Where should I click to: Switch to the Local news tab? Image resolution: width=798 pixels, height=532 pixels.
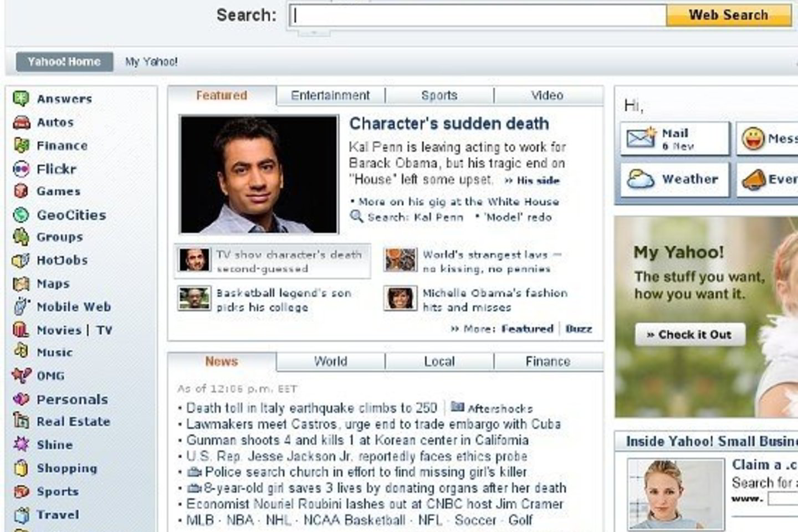439,361
